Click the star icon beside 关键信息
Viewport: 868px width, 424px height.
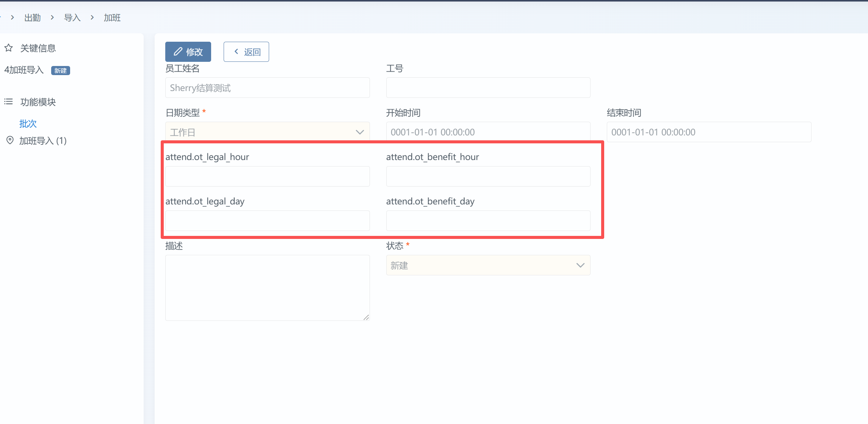tap(9, 48)
